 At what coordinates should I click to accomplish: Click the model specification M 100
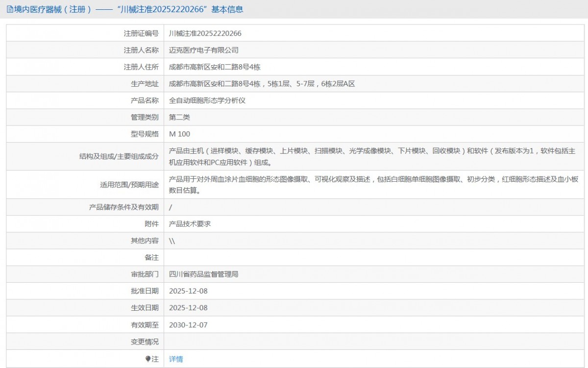pyautogui.click(x=179, y=134)
